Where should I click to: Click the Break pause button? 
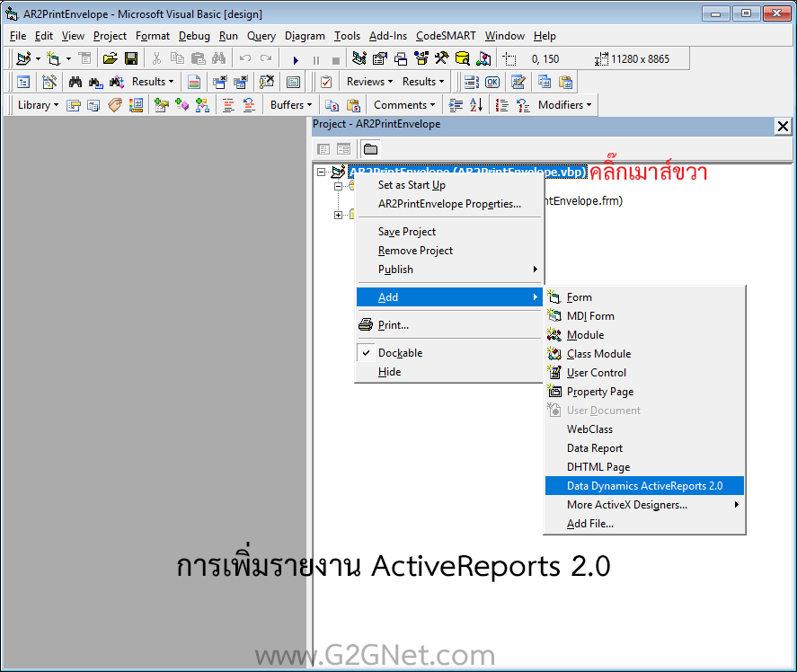(x=316, y=60)
